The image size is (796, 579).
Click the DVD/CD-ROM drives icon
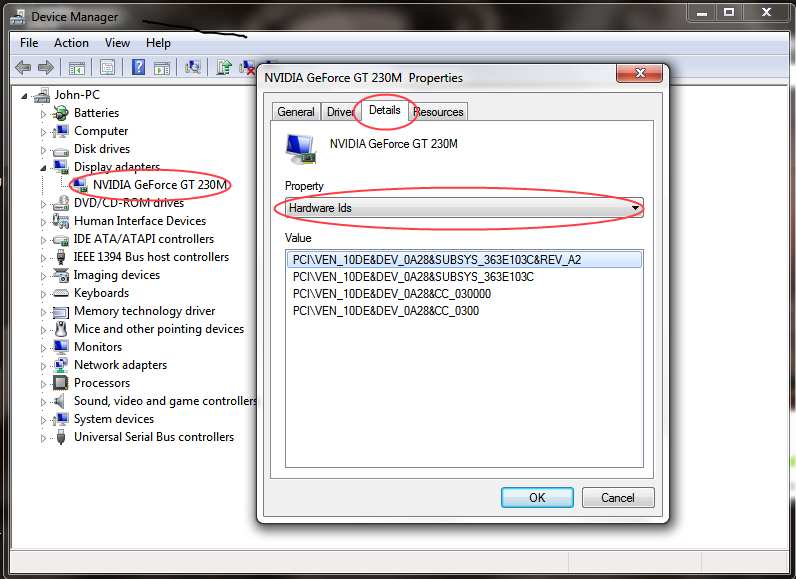pos(61,203)
